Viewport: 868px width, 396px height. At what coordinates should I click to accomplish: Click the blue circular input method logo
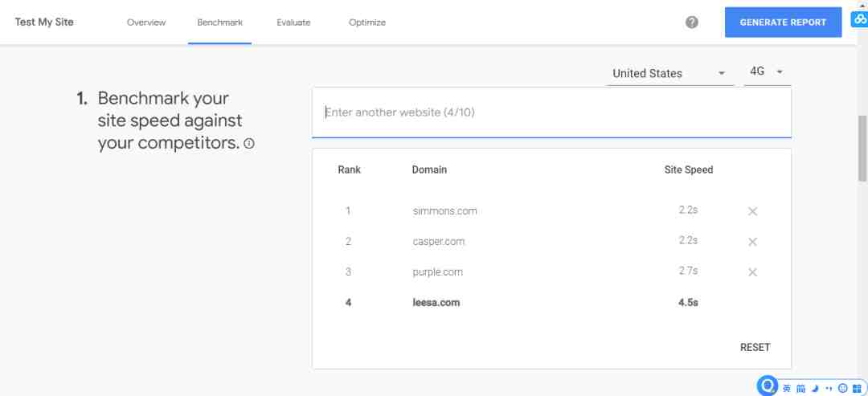tap(768, 386)
